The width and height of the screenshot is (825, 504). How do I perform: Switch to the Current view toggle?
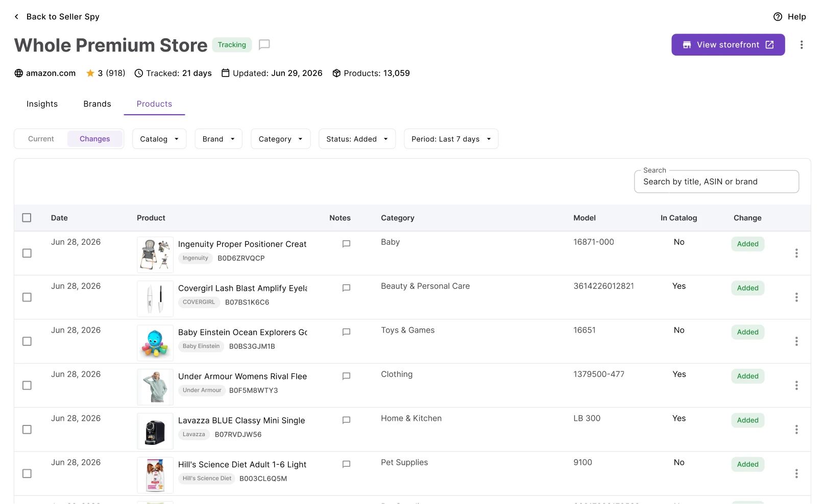click(x=41, y=139)
